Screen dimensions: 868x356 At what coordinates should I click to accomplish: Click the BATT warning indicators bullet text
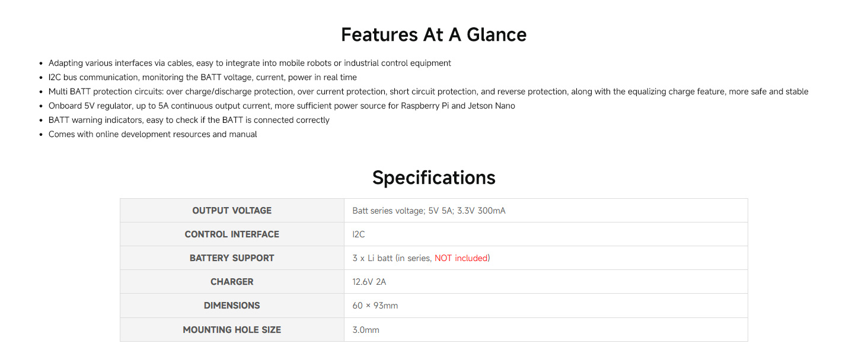189,120
